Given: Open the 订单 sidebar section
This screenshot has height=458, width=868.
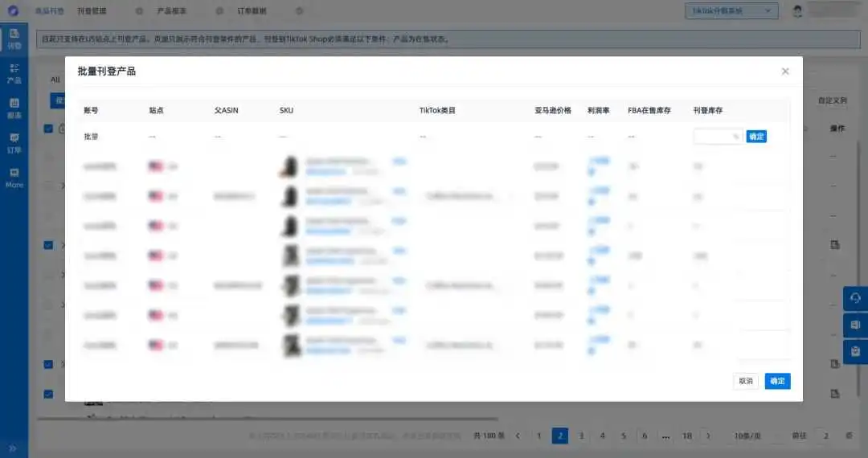Looking at the screenshot, I should click(14, 143).
